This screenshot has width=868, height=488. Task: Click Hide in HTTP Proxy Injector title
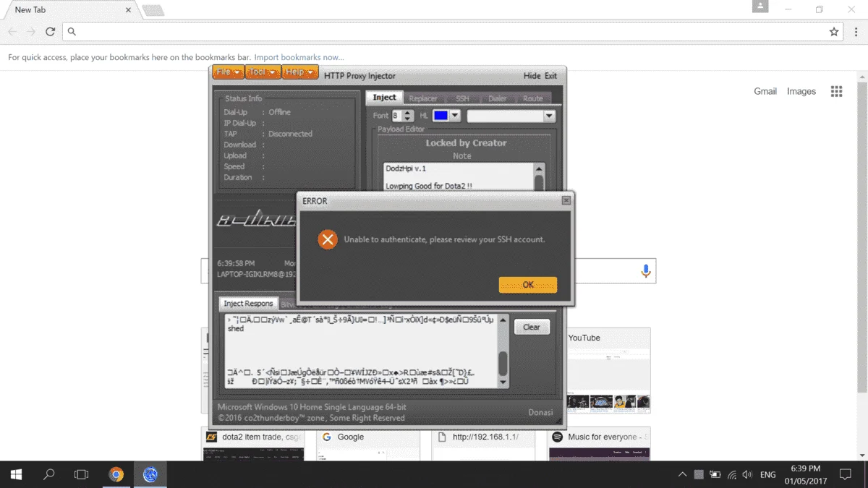(532, 76)
